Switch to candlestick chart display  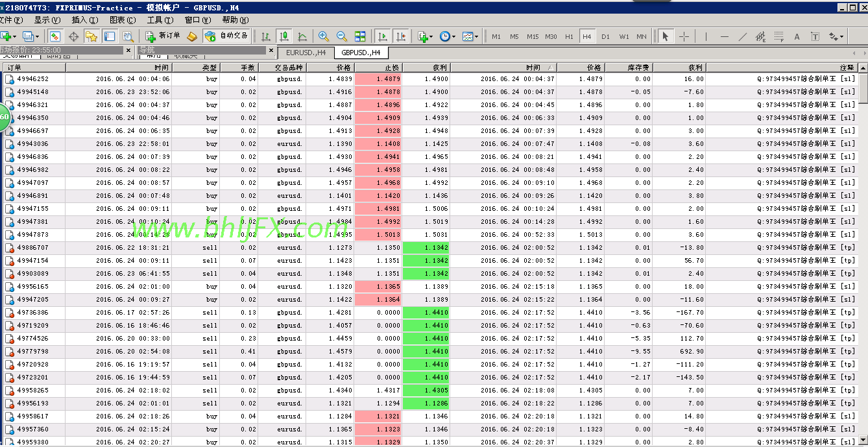[x=284, y=36]
